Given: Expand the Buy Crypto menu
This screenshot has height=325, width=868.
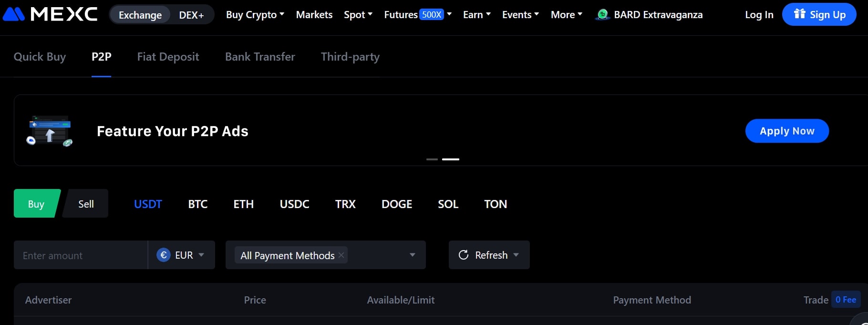Looking at the screenshot, I should [x=255, y=15].
